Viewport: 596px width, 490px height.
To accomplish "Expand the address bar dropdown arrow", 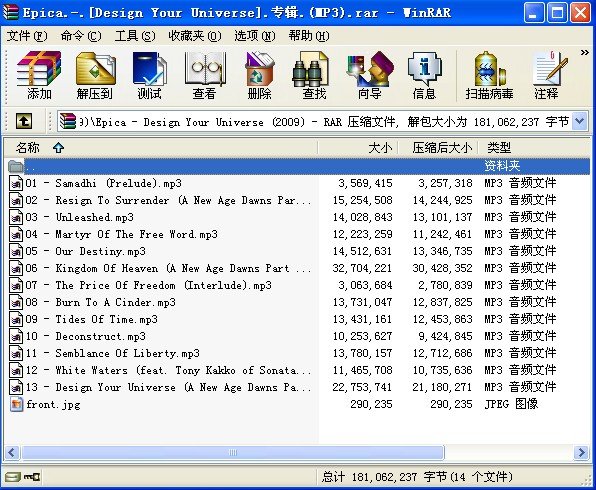I will point(580,122).
